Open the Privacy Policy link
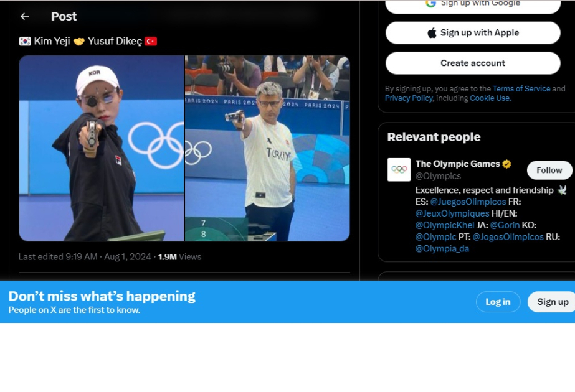Image resolution: width=575 pixels, height=392 pixels. 409,98
